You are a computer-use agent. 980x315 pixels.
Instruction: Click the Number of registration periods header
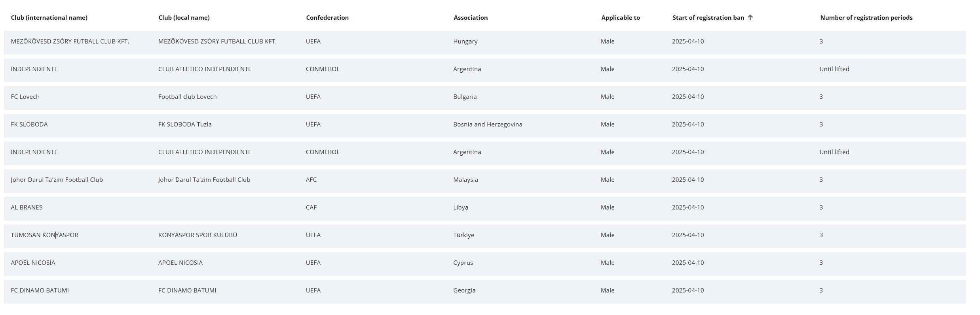click(x=866, y=18)
